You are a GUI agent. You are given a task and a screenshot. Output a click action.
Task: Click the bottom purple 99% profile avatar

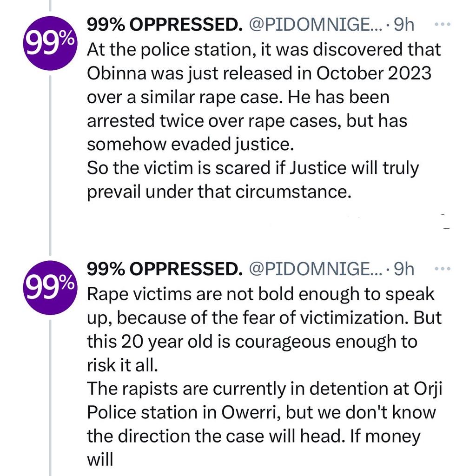(50, 286)
